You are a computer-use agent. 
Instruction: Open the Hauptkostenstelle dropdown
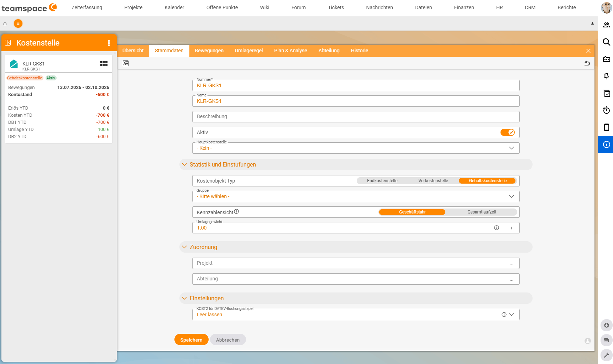[356, 148]
